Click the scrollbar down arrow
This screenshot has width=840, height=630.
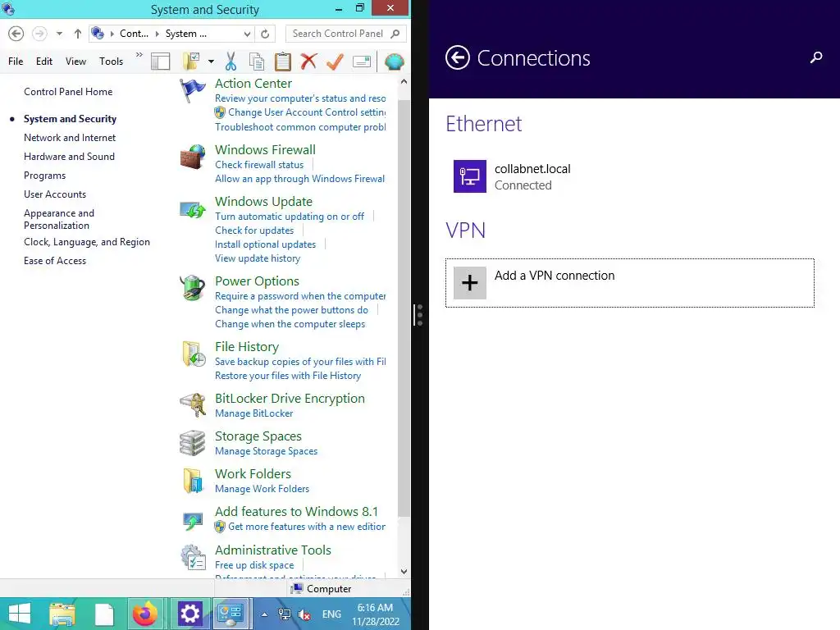[x=404, y=572]
